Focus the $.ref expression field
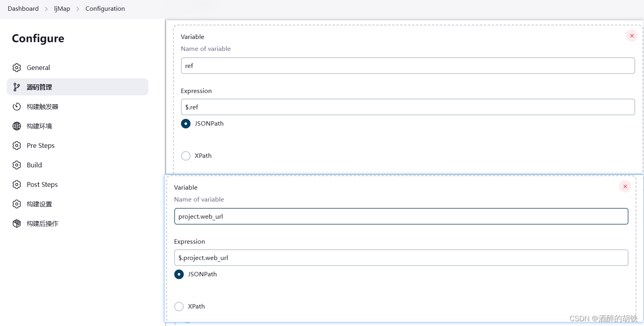The image size is (644, 326). (408, 107)
